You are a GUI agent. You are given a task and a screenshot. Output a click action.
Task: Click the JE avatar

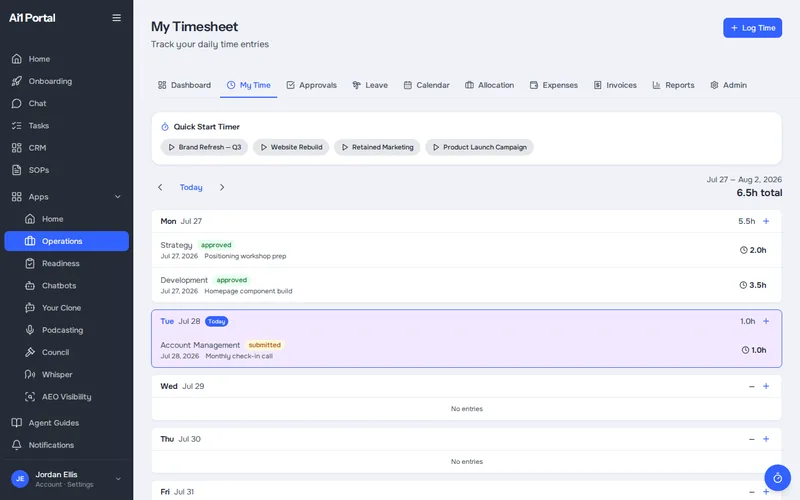pyautogui.click(x=20, y=479)
